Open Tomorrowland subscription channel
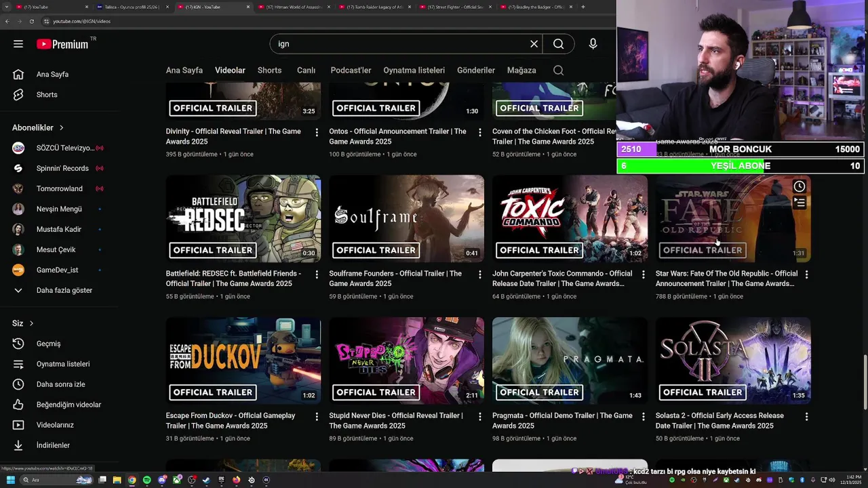Image resolution: width=868 pixels, height=488 pixels. (58, 188)
